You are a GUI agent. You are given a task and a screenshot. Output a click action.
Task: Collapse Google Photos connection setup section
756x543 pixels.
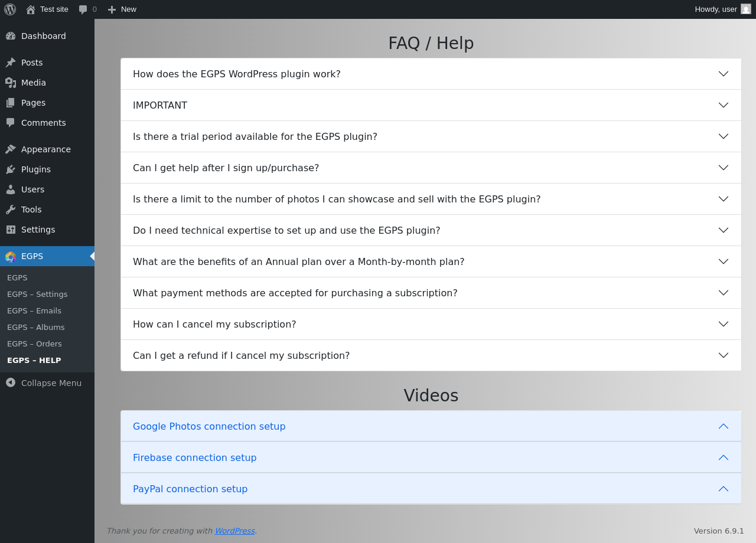pyautogui.click(x=431, y=426)
